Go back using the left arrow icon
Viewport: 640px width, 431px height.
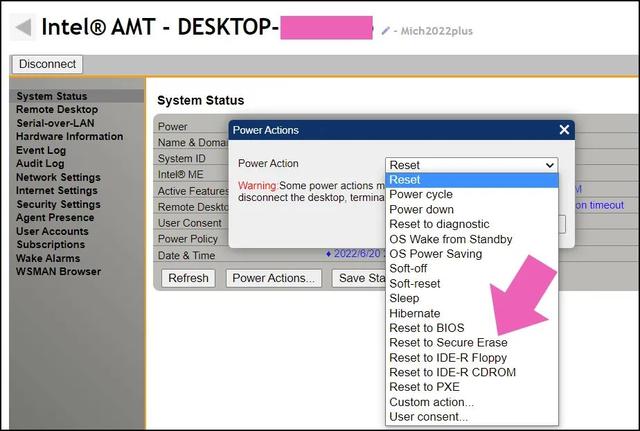[x=23, y=27]
